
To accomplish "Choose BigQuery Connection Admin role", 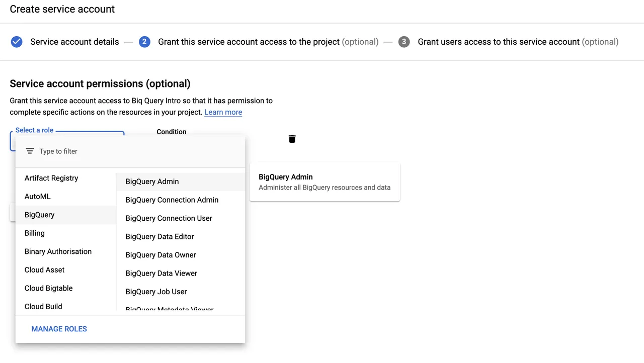I will coord(181,200).
